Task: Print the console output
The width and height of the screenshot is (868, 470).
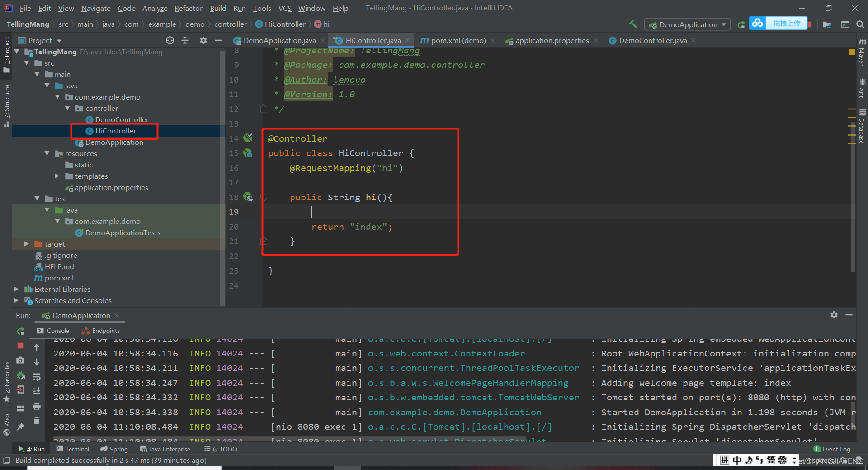Action: (37, 406)
